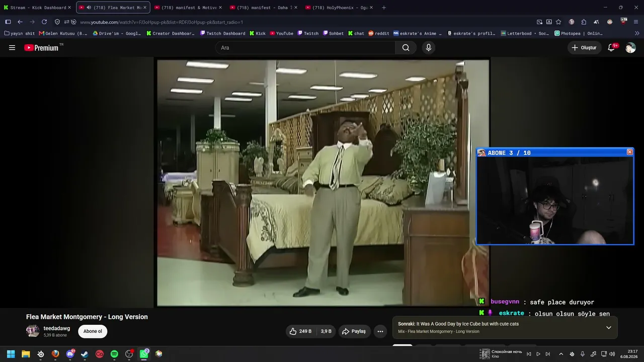Switch to the Stream - Kick Dashboard tab

pyautogui.click(x=38, y=8)
